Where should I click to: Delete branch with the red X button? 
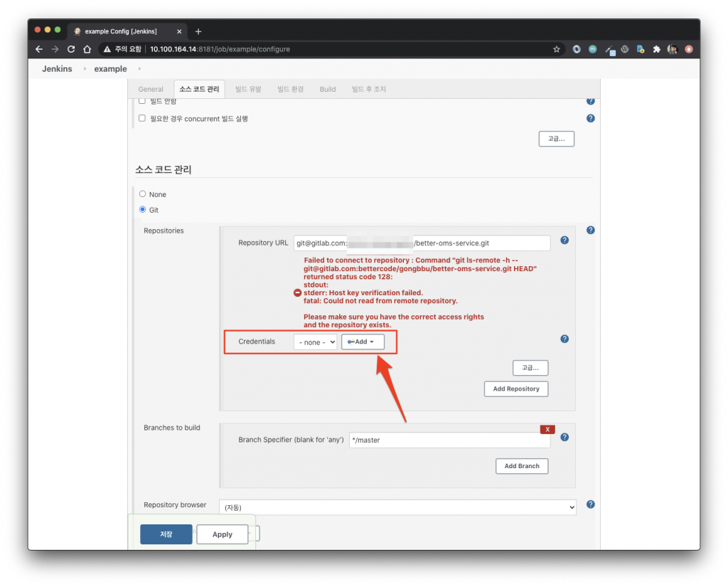click(547, 429)
